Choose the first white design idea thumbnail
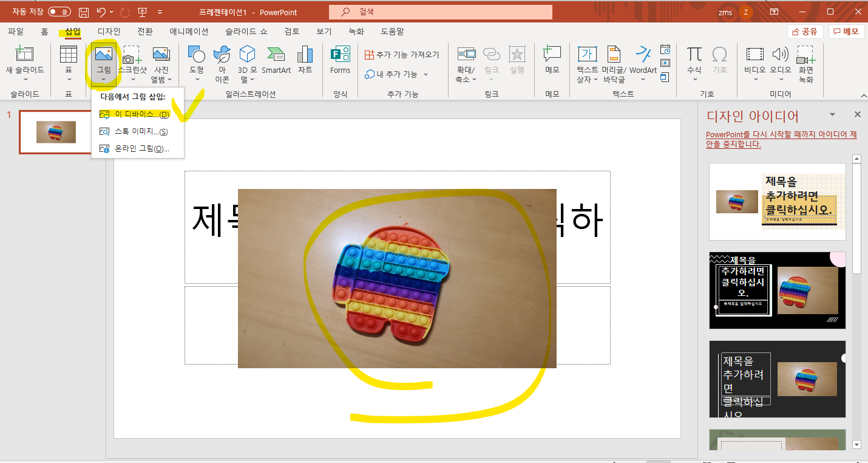Screen dimensions: 868x463 [x=778, y=201]
